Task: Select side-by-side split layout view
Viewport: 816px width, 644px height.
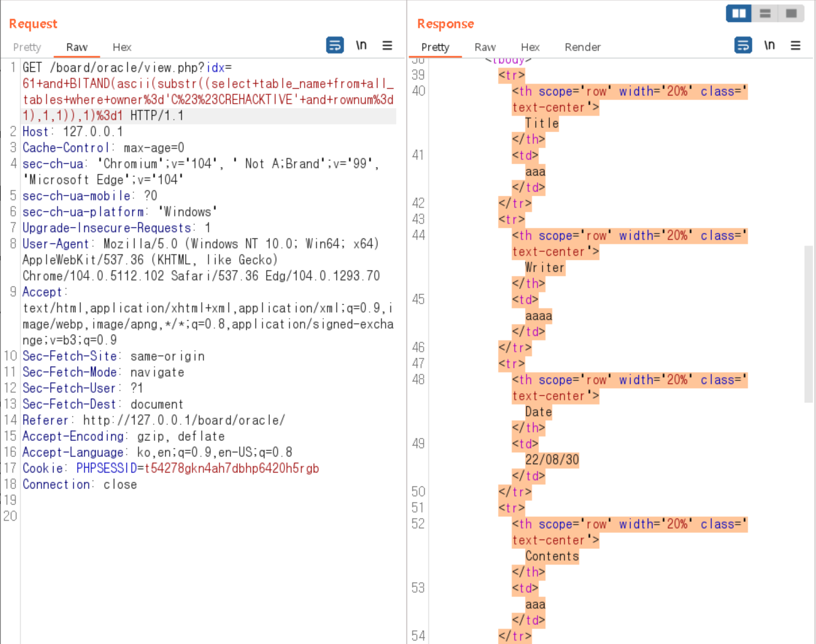Action: tap(739, 13)
